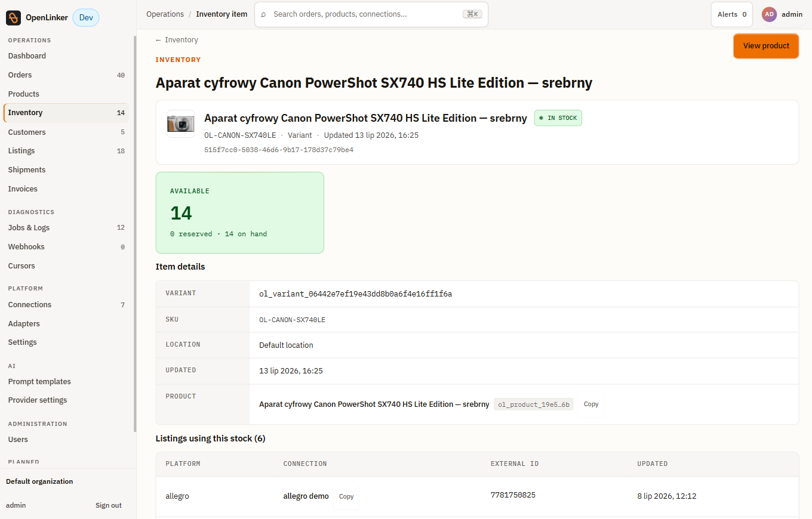Click Sign out
812x519 pixels.
(x=109, y=505)
